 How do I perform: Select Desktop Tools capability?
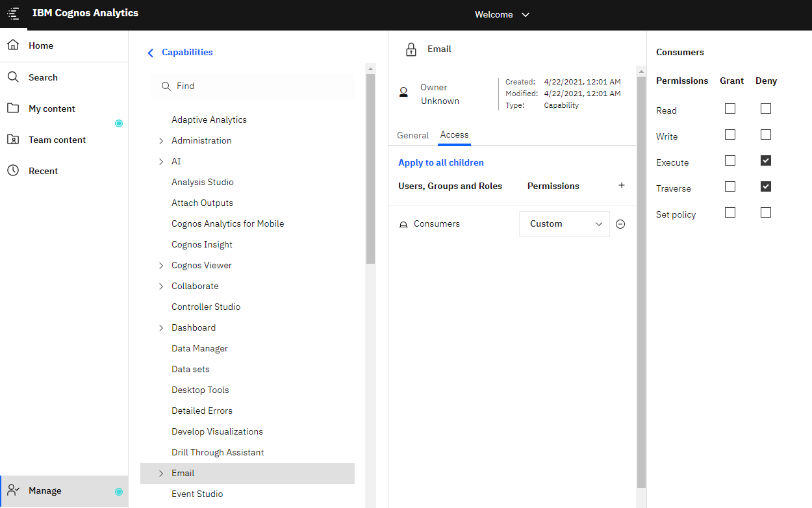(x=200, y=390)
